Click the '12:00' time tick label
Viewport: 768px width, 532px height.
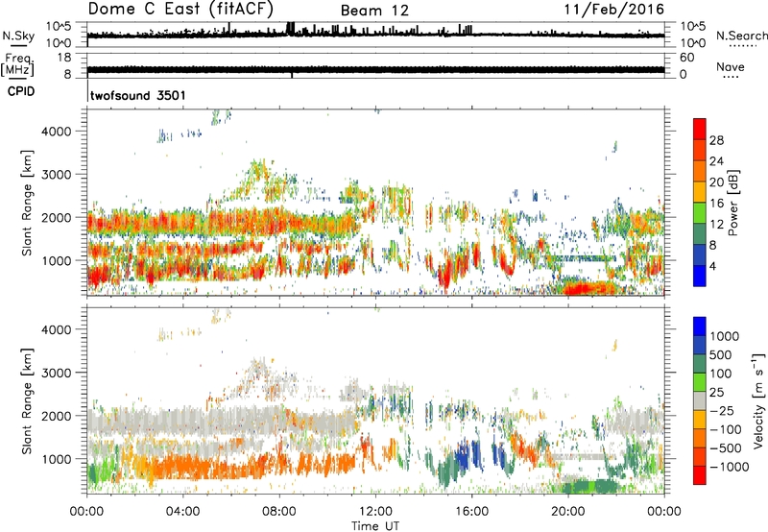pos(375,512)
